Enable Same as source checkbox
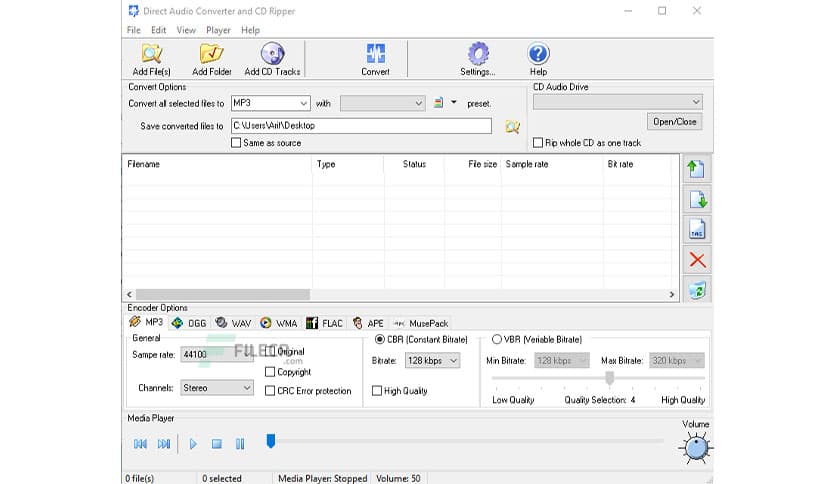 [x=236, y=143]
